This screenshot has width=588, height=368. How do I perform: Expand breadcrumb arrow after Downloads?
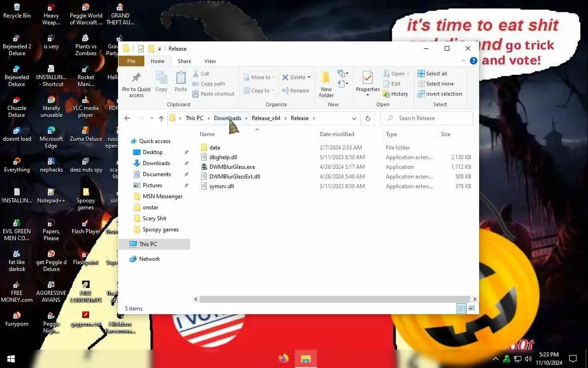tap(246, 118)
